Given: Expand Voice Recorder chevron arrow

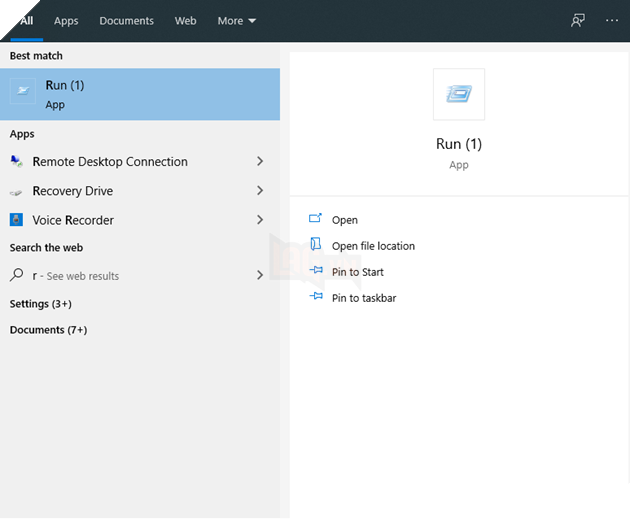Looking at the screenshot, I should pyautogui.click(x=260, y=220).
